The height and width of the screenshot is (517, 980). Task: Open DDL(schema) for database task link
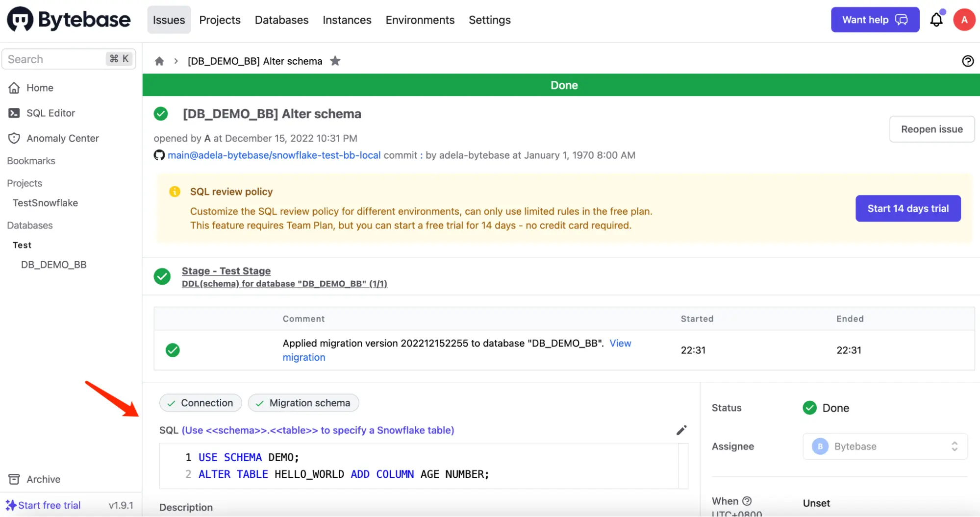point(284,284)
